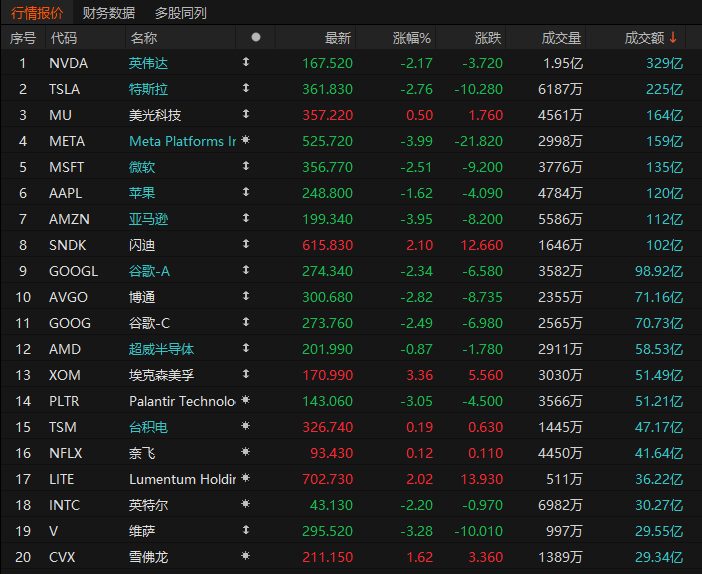The width and height of the screenshot is (702, 574).
Task: Select the SNDK ticker code
Action: [x=68, y=245]
